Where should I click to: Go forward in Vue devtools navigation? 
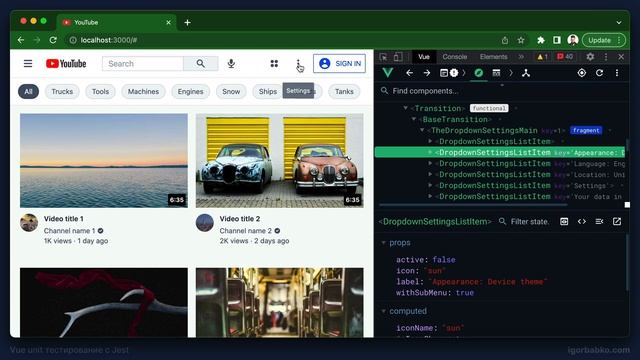click(x=427, y=73)
